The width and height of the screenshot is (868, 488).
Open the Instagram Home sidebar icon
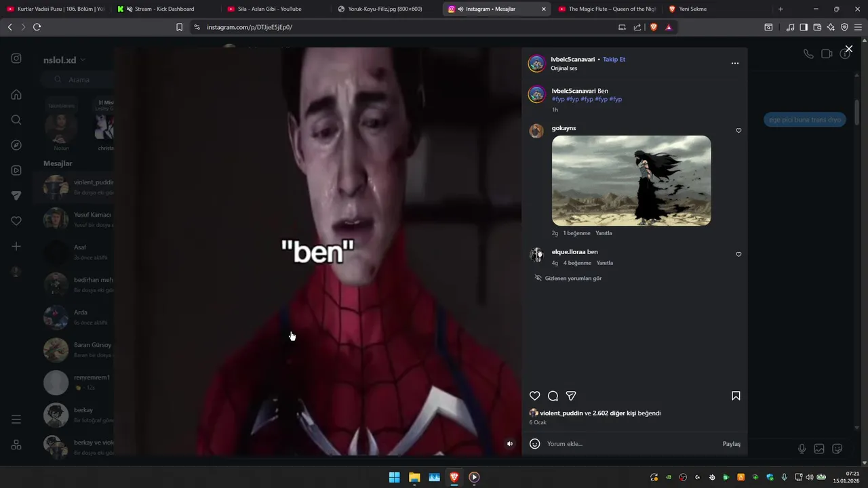pos(16,95)
